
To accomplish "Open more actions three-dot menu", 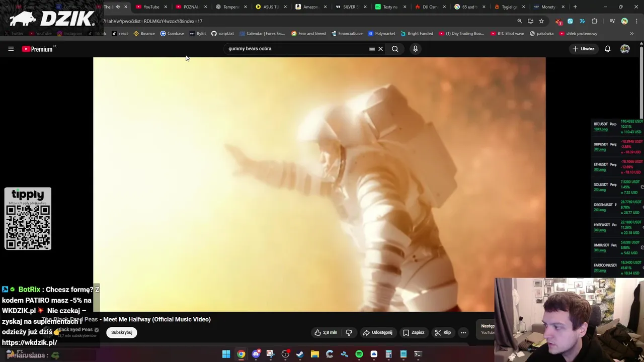I will (x=463, y=332).
